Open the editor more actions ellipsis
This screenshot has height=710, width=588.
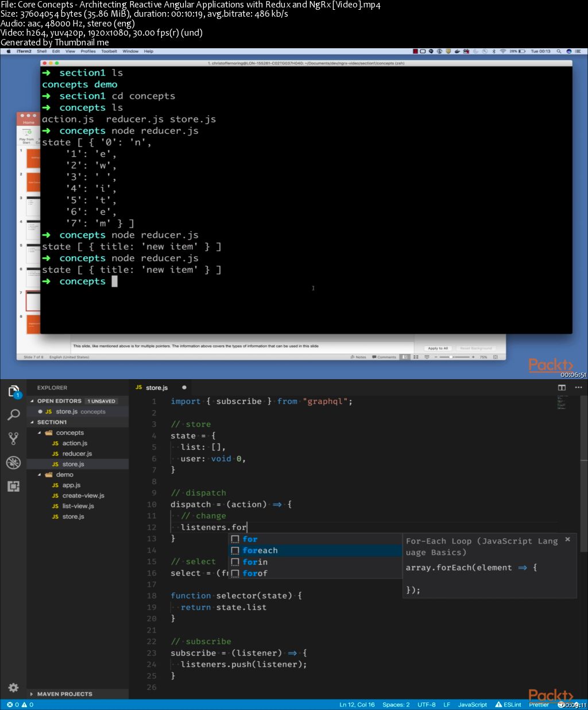point(578,388)
